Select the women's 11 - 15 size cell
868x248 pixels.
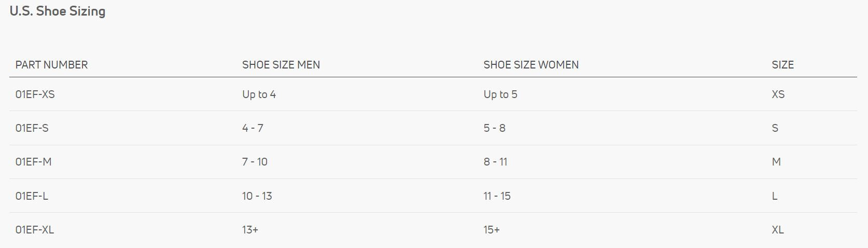tap(497, 196)
